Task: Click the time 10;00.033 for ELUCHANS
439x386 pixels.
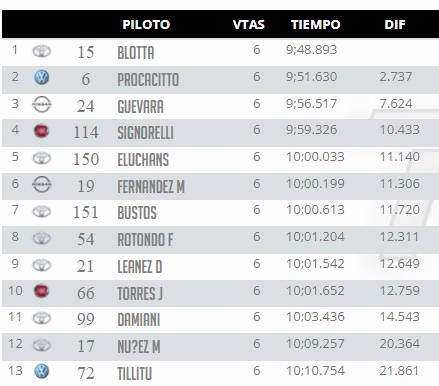Action: coord(315,157)
